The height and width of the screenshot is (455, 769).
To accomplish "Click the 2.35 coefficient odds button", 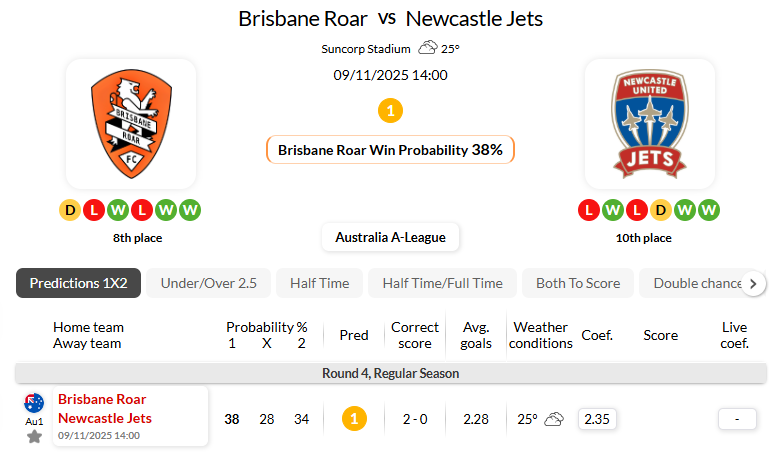I will tap(597, 419).
